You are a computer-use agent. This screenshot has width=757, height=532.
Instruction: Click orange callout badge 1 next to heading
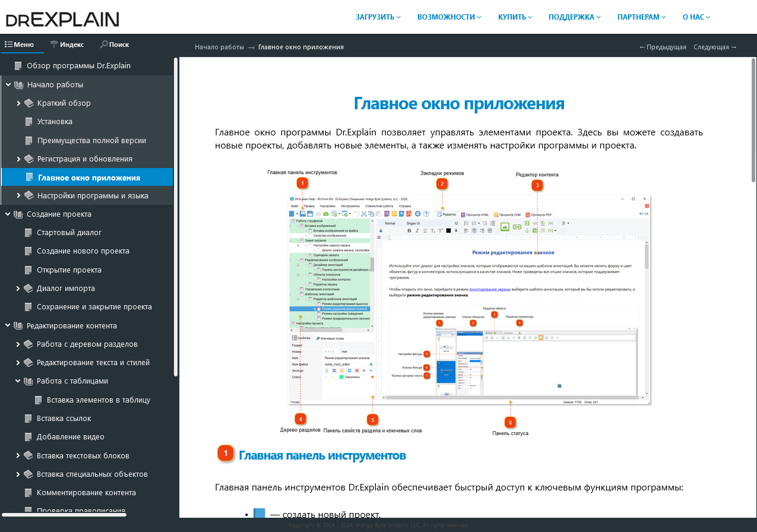225,454
